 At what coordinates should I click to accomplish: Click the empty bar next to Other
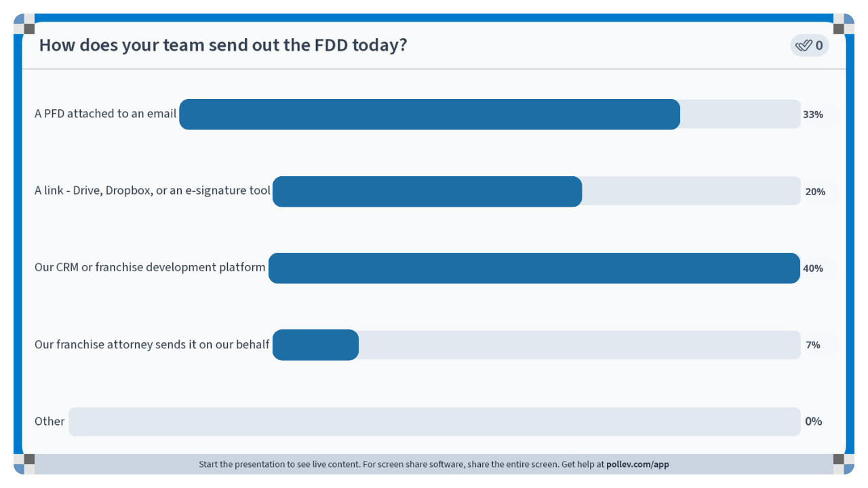pyautogui.click(x=435, y=422)
